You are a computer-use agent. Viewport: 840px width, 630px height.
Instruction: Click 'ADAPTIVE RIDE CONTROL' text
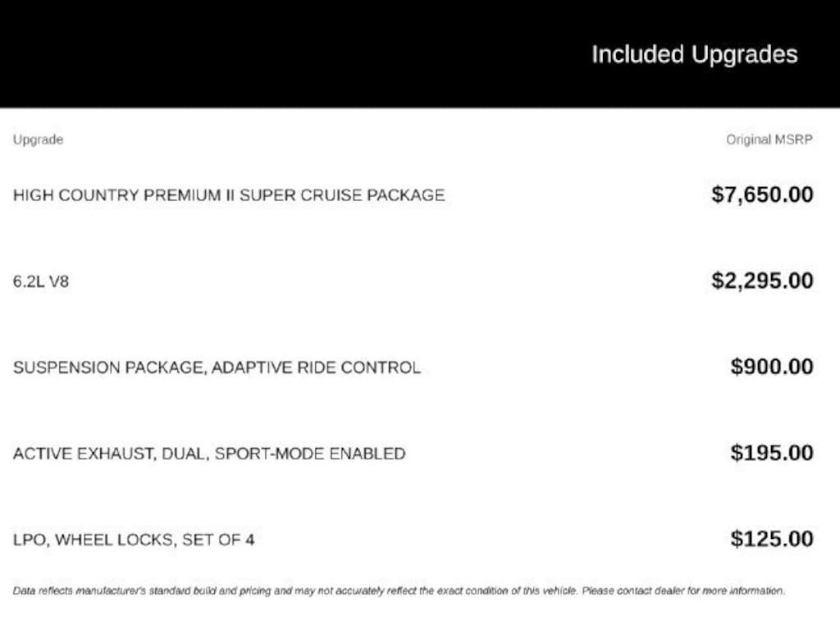pyautogui.click(x=316, y=367)
